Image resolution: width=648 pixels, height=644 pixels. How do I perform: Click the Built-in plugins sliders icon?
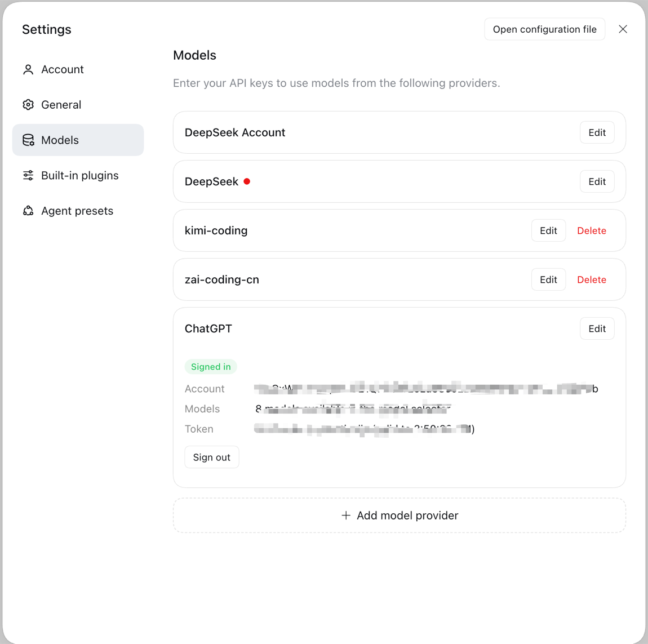pyautogui.click(x=28, y=176)
